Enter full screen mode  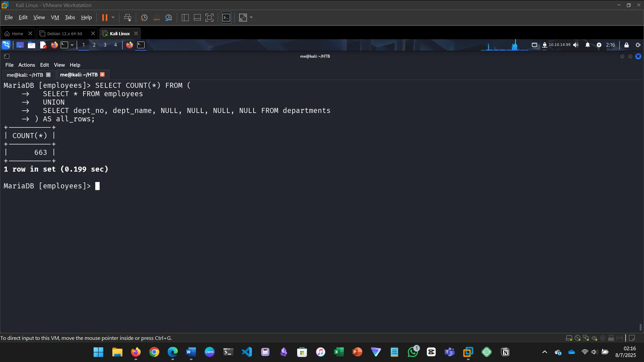pos(209,17)
